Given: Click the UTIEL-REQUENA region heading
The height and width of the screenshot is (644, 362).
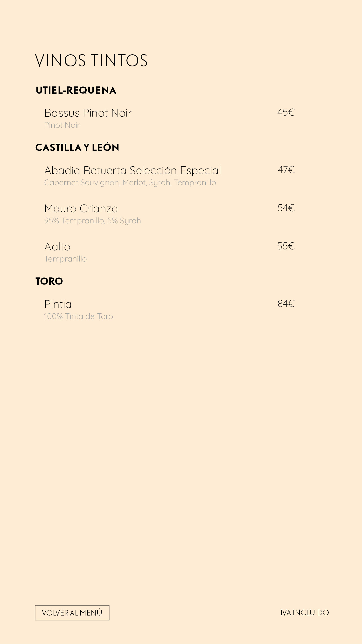Looking at the screenshot, I should point(76,90).
